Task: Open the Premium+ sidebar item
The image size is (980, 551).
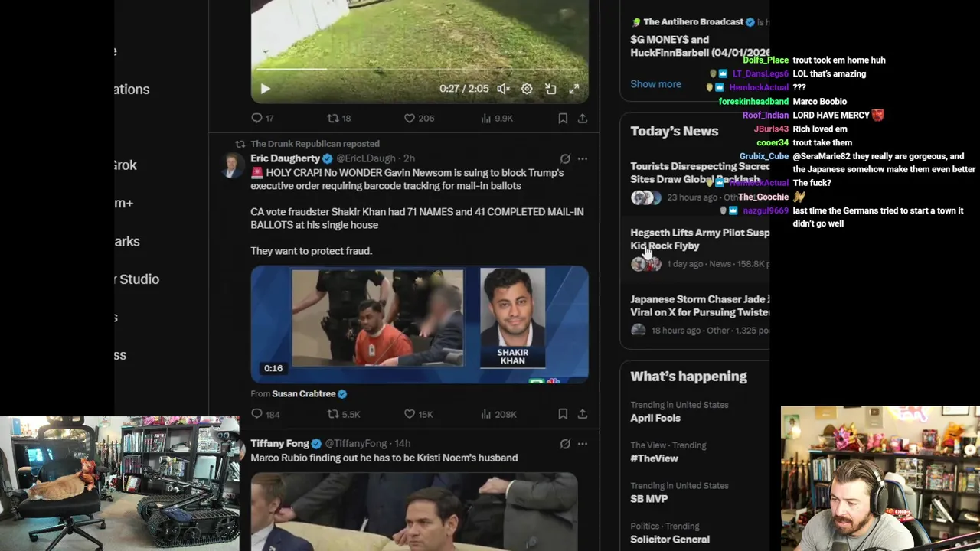Action: coord(124,203)
